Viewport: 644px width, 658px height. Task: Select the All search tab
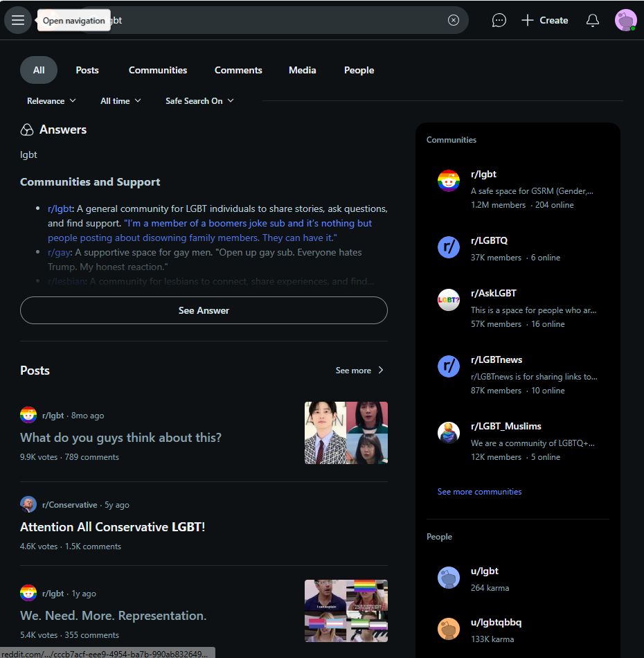pyautogui.click(x=39, y=70)
